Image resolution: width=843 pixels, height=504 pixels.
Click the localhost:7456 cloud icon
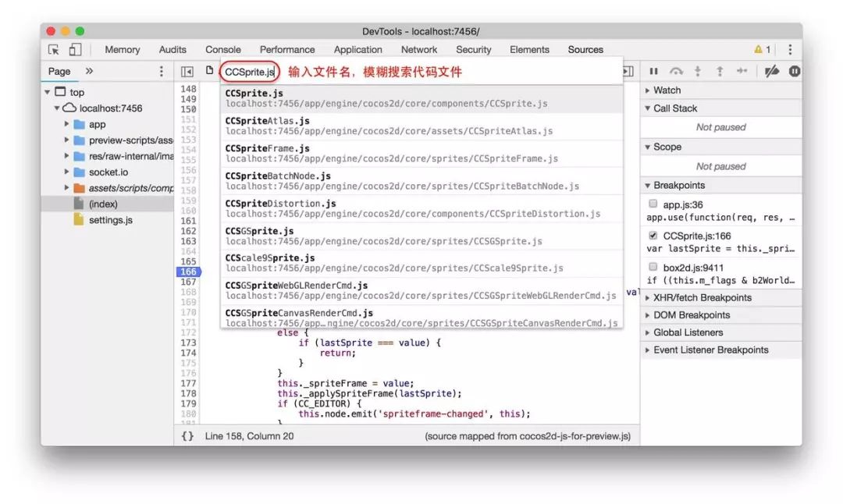[x=69, y=108]
